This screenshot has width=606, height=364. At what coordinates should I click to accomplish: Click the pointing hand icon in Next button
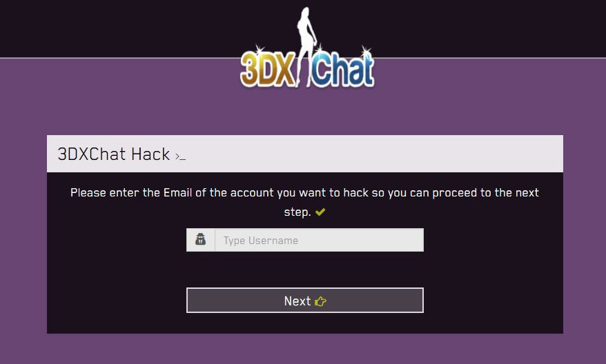(x=320, y=301)
